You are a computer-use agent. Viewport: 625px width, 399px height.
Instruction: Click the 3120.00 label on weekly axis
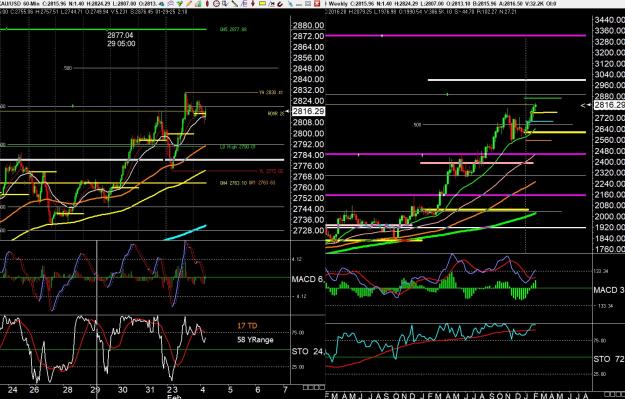click(609, 63)
